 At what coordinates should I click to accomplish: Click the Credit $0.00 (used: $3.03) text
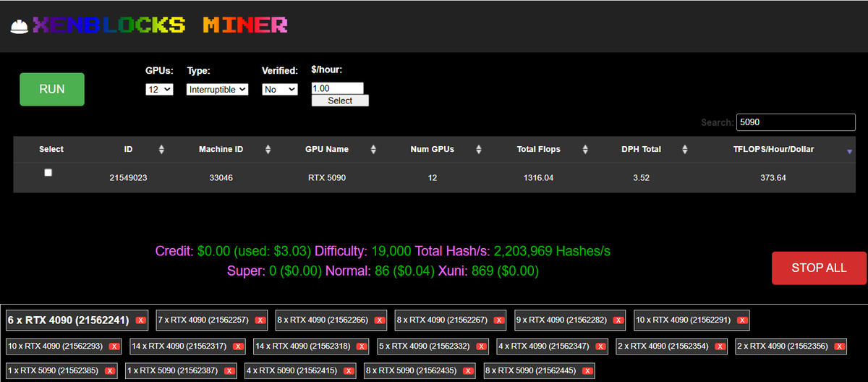[233, 251]
